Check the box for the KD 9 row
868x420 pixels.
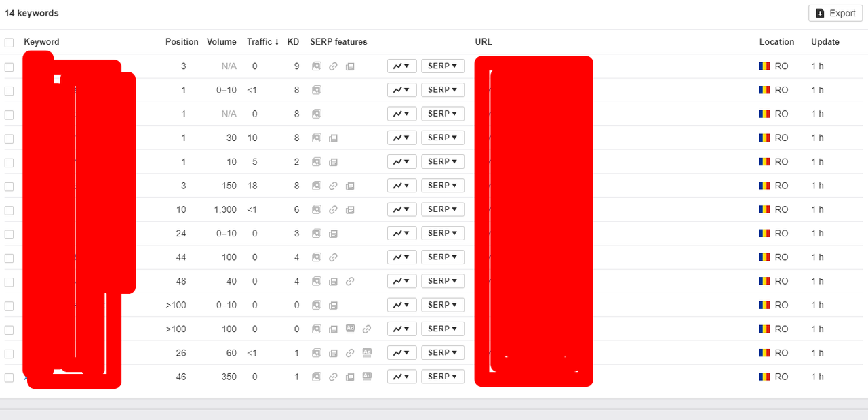coord(9,67)
